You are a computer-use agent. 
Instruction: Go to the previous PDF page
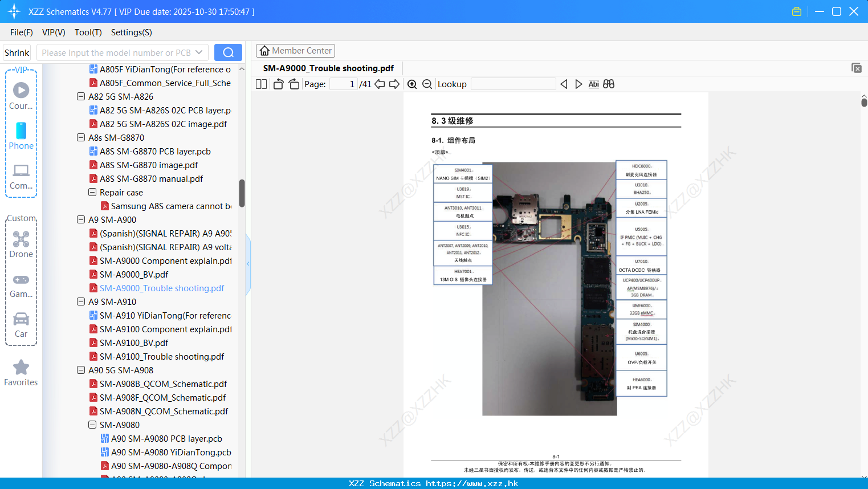(380, 84)
